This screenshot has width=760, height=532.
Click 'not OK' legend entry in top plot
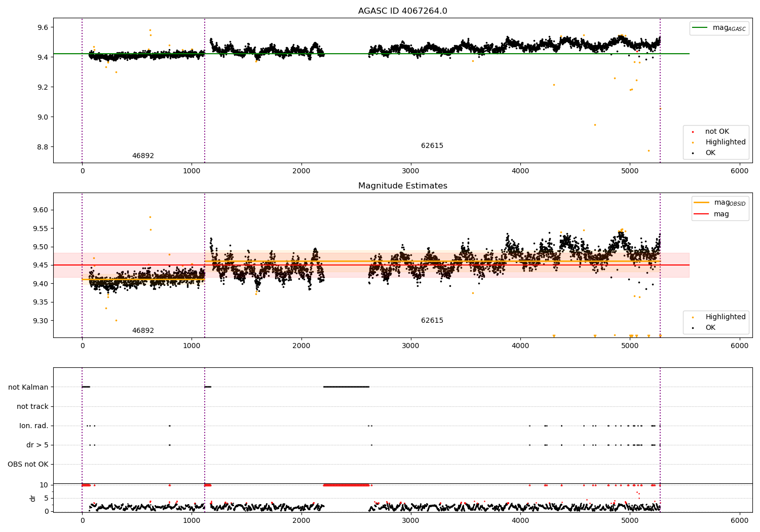pos(717,132)
